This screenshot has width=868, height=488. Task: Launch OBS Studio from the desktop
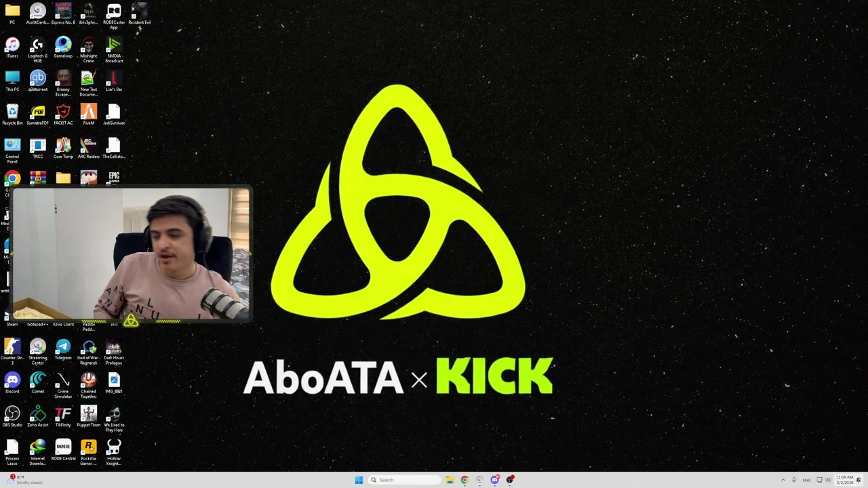12,416
